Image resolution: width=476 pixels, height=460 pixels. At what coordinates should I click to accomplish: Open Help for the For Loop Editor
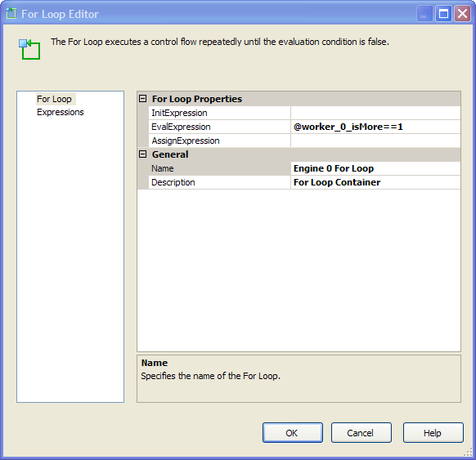click(433, 433)
